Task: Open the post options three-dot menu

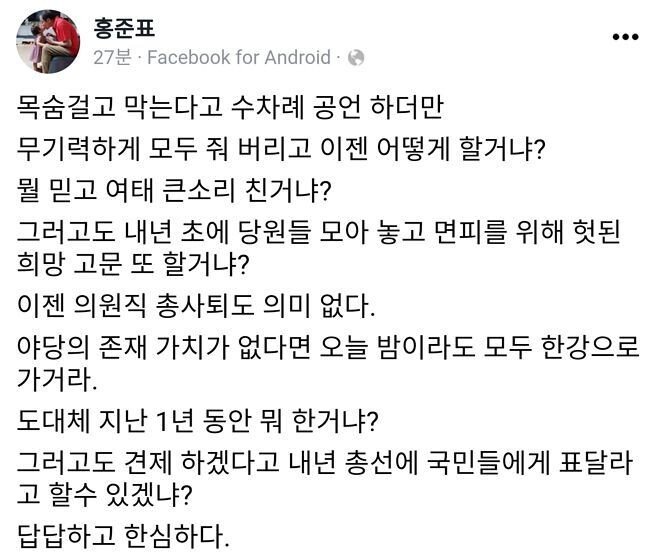Action: click(625, 36)
